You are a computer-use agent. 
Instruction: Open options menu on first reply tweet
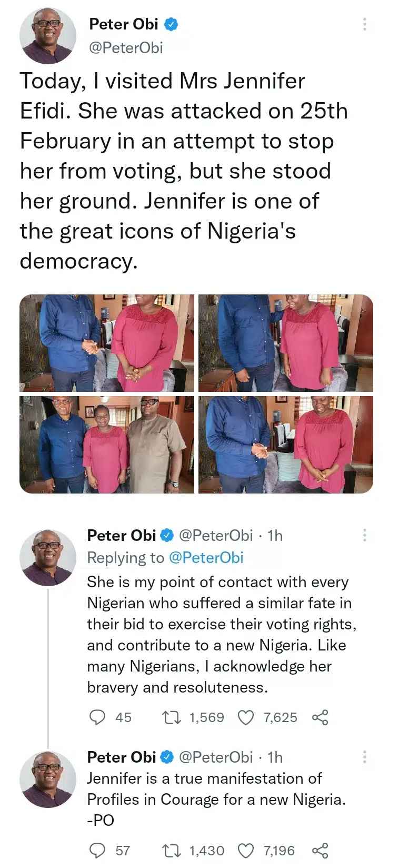[364, 536]
